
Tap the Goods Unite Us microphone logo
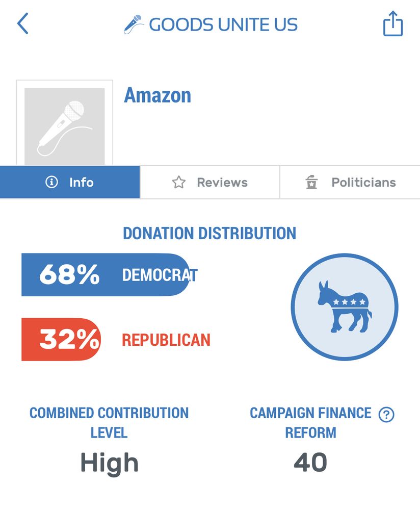tap(133, 24)
